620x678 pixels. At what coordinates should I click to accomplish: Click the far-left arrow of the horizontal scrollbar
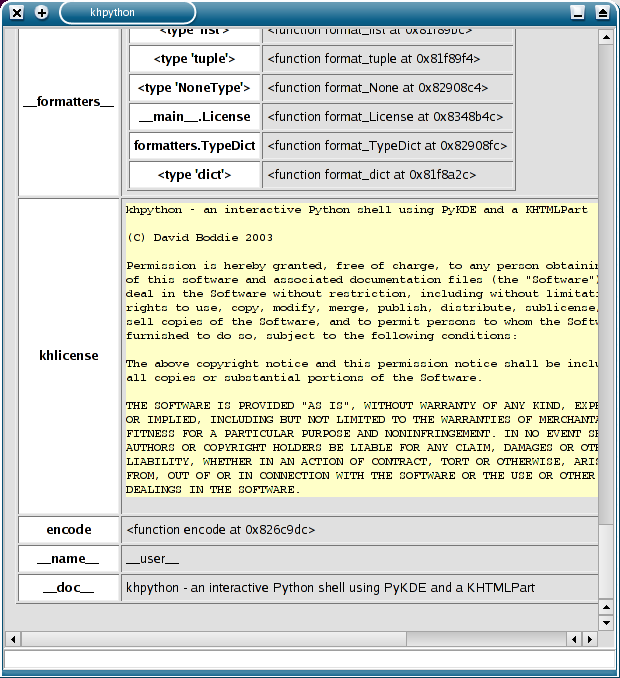click(x=12, y=638)
